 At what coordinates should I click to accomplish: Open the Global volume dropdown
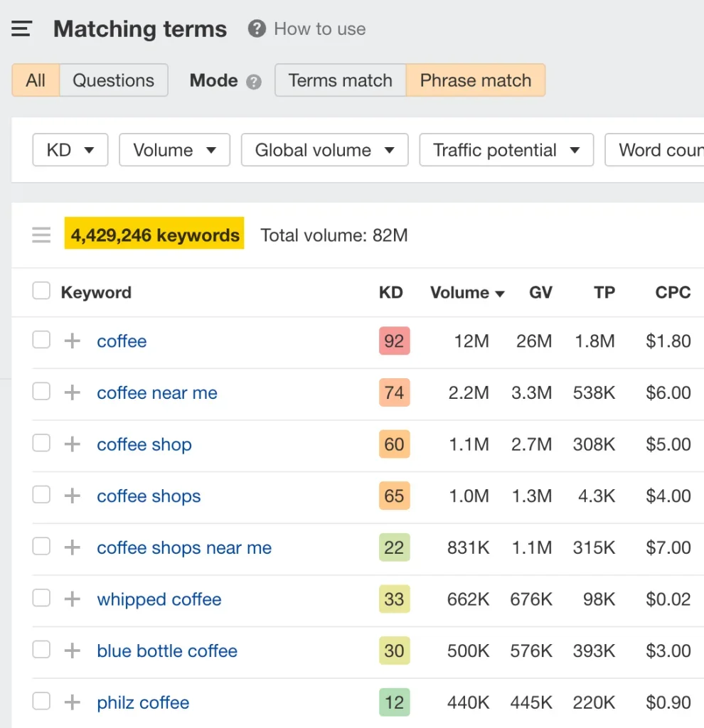pyautogui.click(x=324, y=150)
